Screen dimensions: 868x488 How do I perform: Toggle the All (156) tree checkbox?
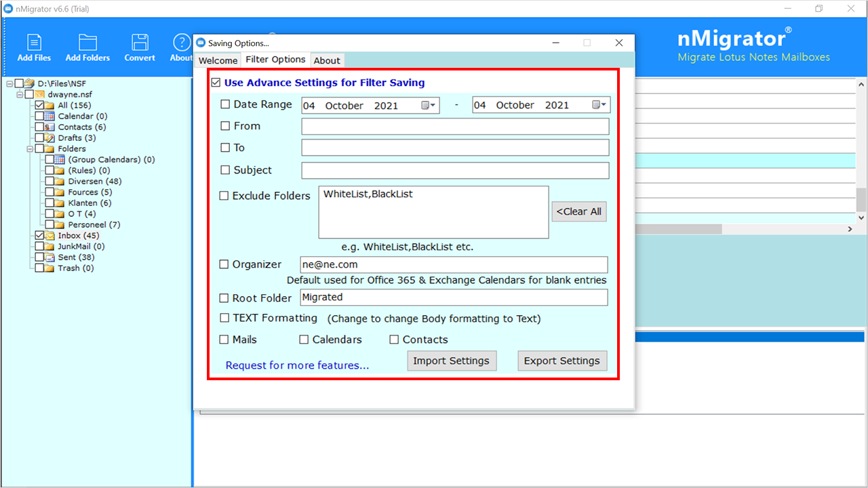(40, 105)
